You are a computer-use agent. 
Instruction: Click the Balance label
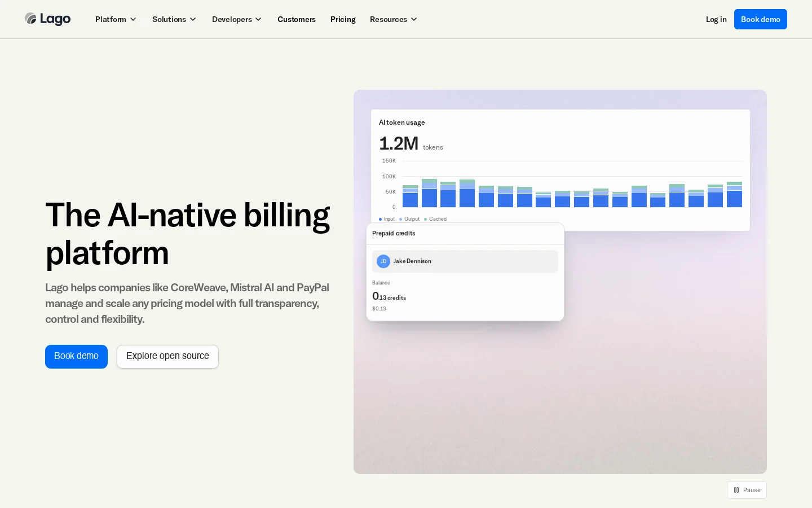pos(381,283)
